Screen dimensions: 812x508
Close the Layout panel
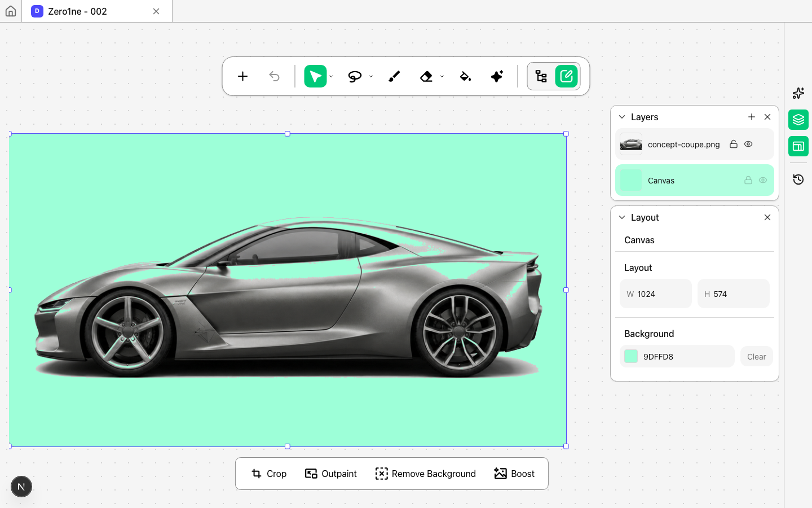tap(767, 217)
